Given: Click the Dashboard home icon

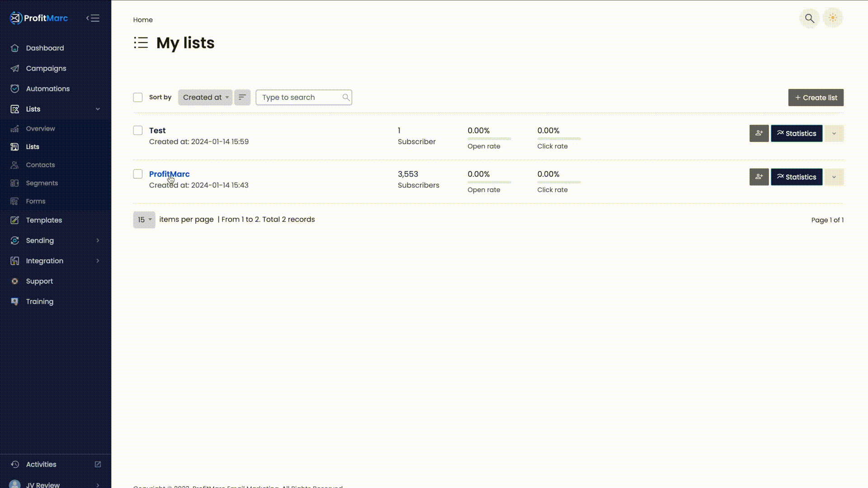Looking at the screenshot, I should coord(15,48).
